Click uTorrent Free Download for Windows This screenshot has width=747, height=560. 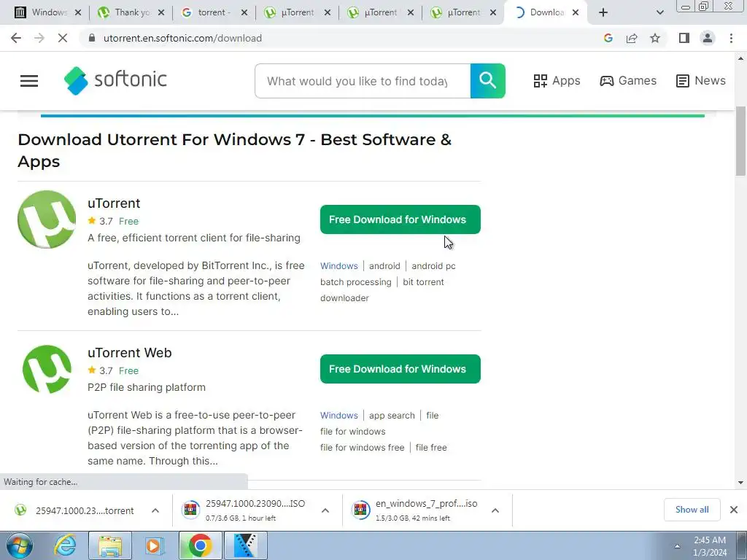[x=400, y=219]
